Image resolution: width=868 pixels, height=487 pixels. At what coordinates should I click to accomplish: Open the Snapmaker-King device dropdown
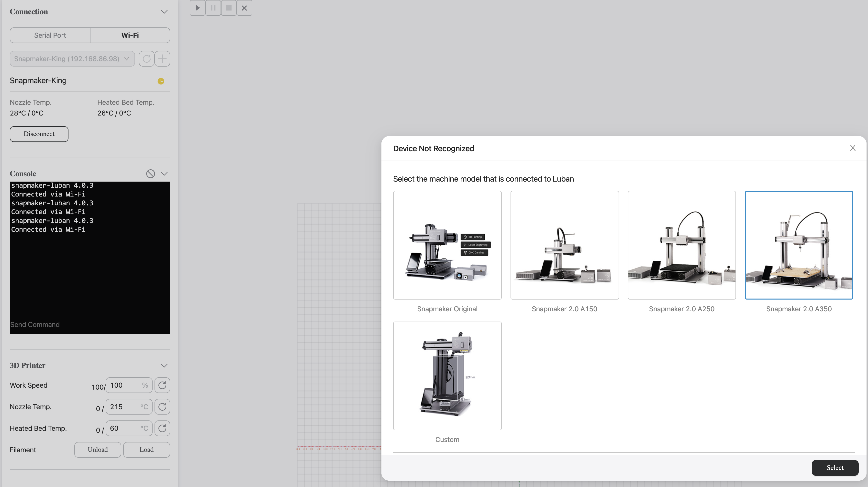[72, 59]
